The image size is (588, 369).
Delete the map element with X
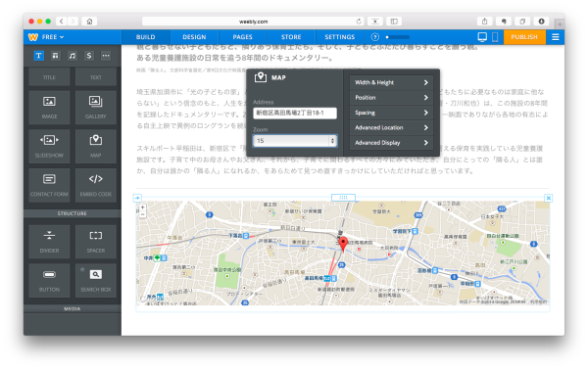(x=548, y=198)
